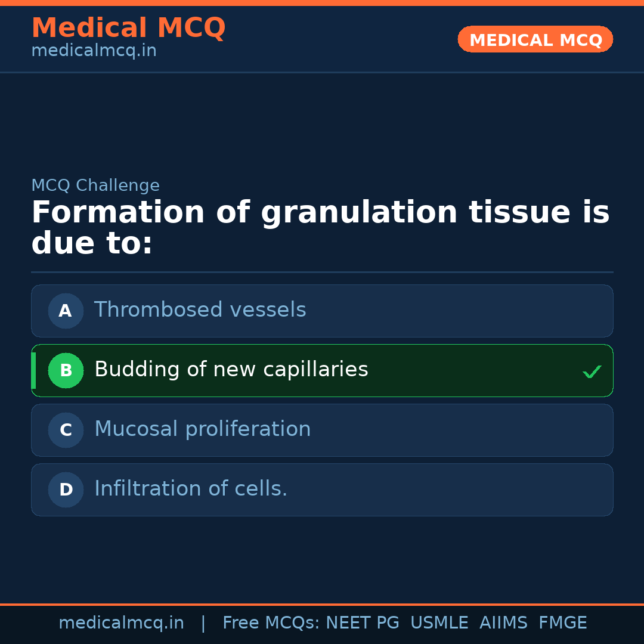This screenshot has height=644, width=644.
Task: Click the letter A option circle
Action: [x=66, y=311]
